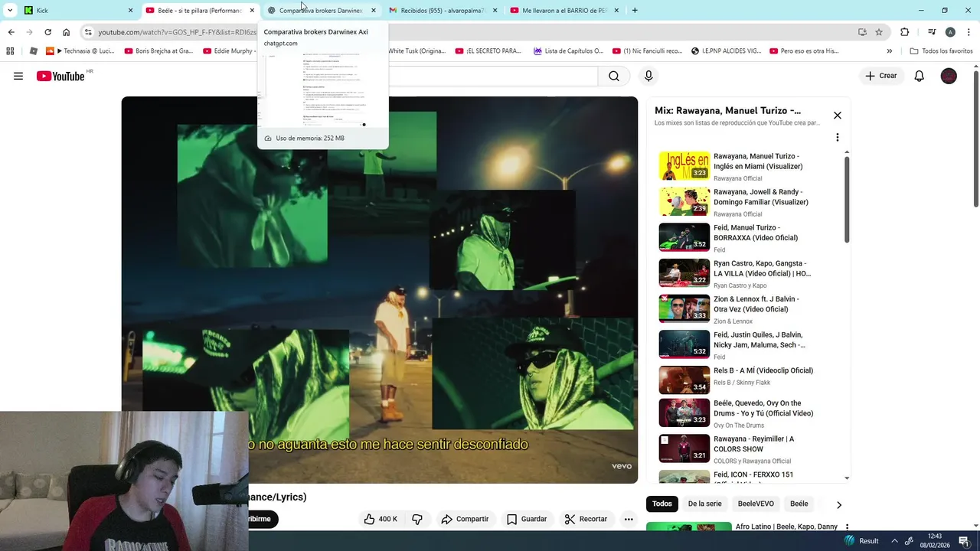Select the De la serie chip
980x551 pixels.
(x=704, y=504)
